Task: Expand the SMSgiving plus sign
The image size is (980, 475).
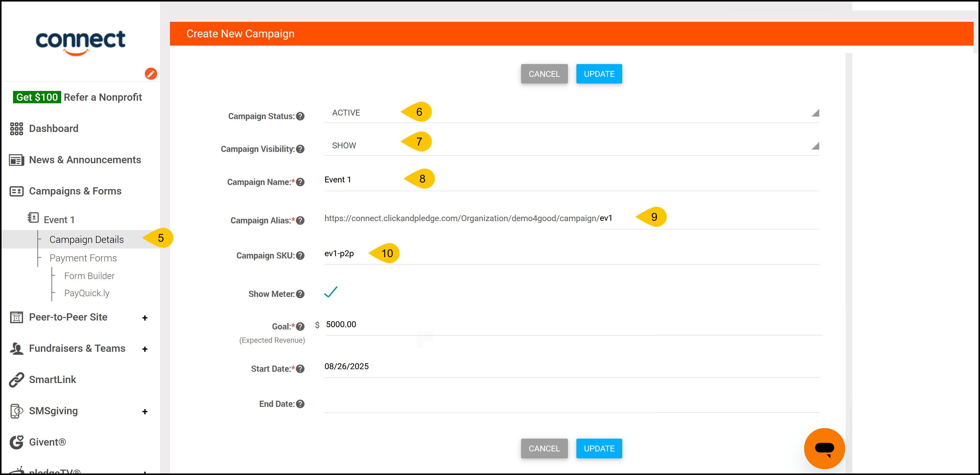Action: click(x=145, y=411)
